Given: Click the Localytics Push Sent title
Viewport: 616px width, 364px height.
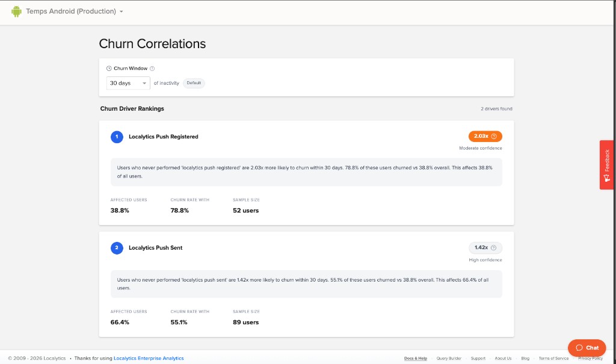Looking at the screenshot, I should click(x=156, y=248).
